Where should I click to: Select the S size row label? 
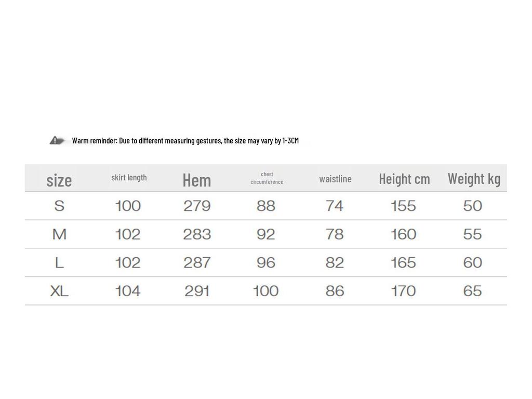point(59,206)
